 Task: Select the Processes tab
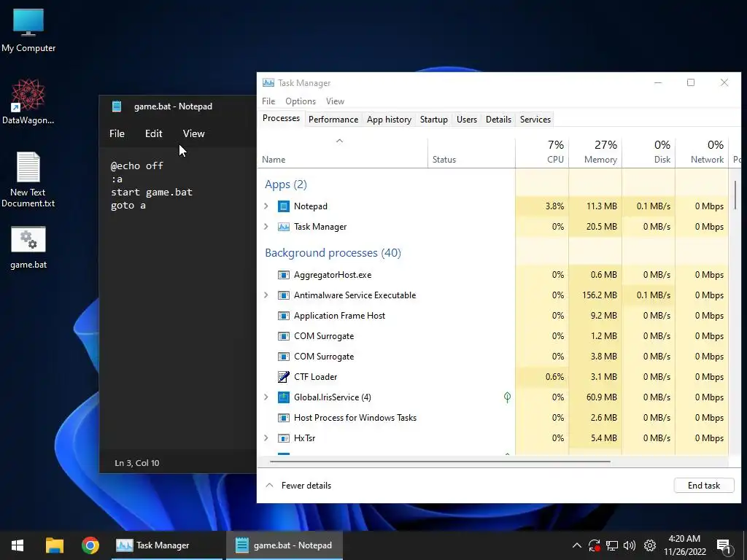(281, 118)
